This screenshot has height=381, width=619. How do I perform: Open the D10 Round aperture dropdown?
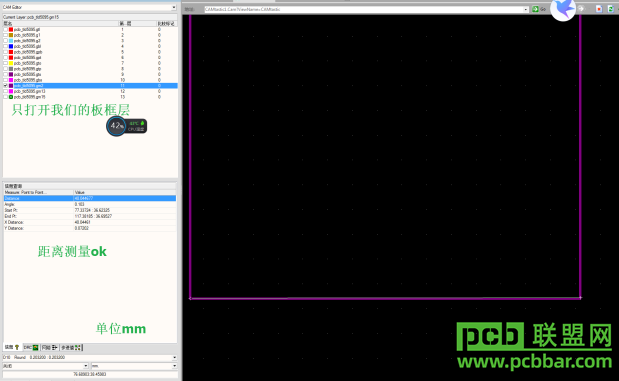tap(174, 358)
